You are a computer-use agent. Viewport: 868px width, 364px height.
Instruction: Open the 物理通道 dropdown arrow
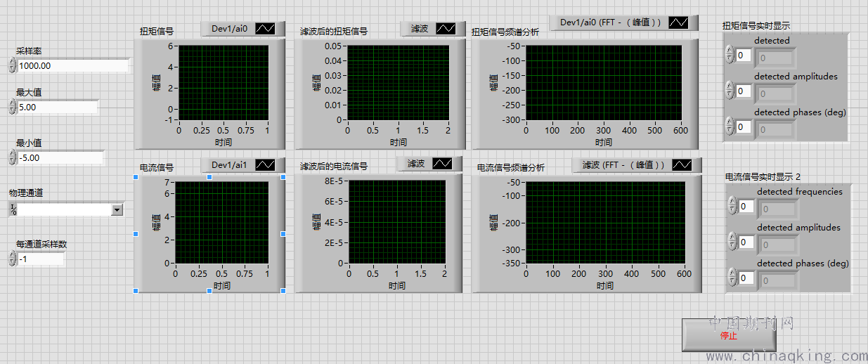117,209
